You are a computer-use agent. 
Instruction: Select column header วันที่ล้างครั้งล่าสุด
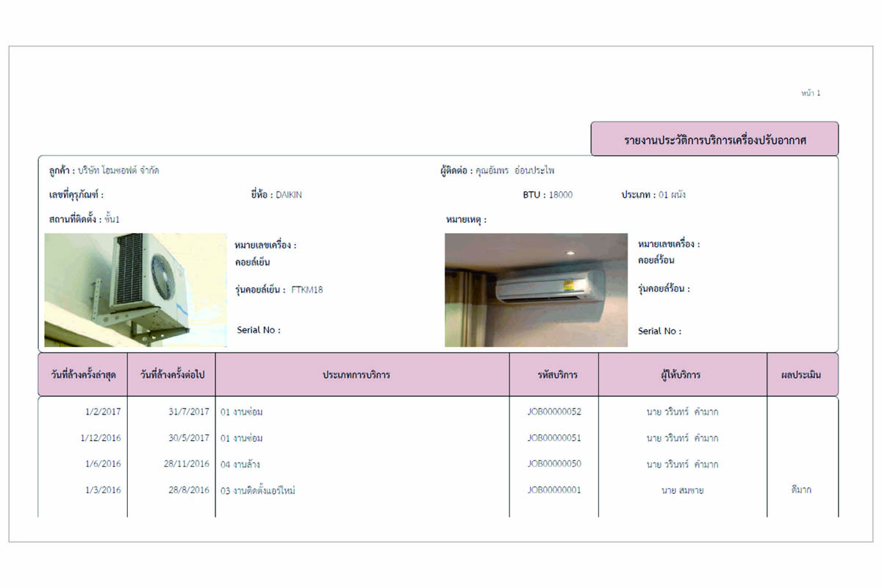pyautogui.click(x=82, y=375)
